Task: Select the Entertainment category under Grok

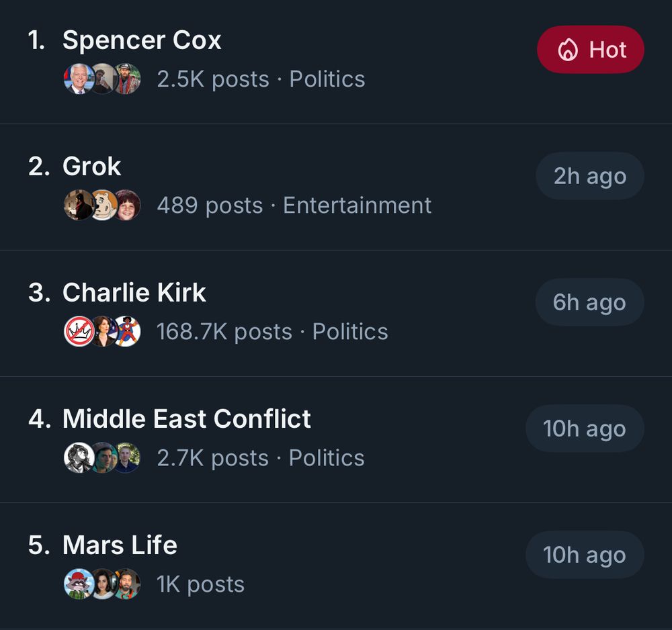Action: point(356,206)
